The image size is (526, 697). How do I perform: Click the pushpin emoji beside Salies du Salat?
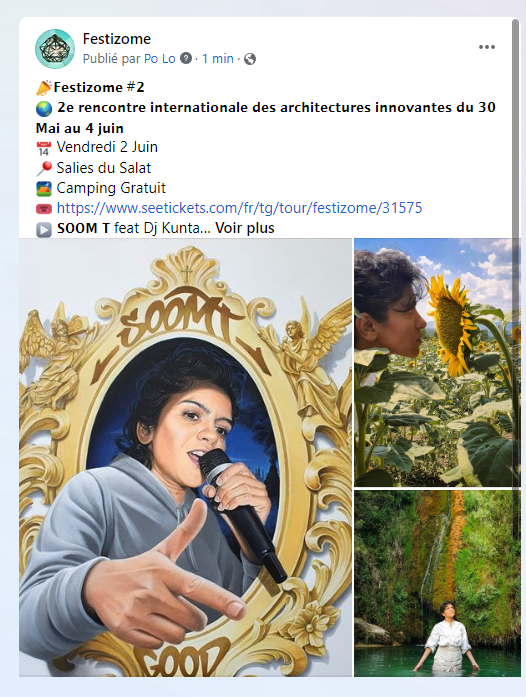point(44,168)
